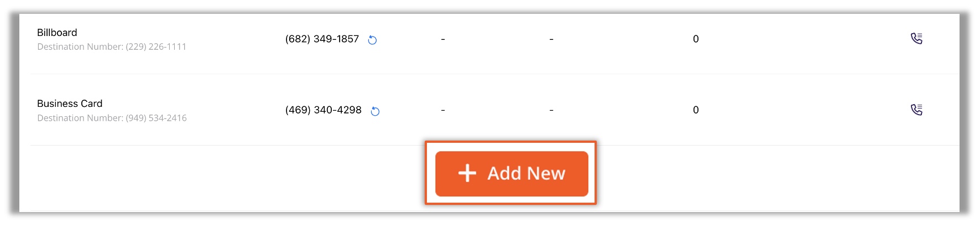Screen dimensions: 980x227
Task: Click the Billboard call count 0
Action: click(696, 39)
